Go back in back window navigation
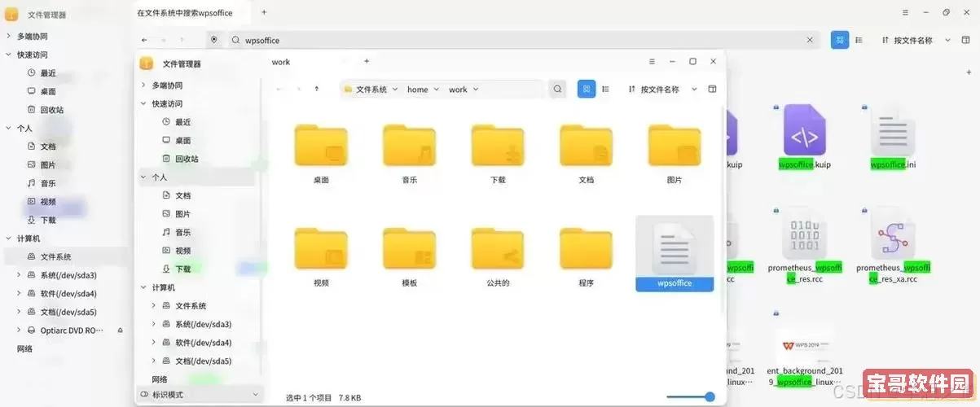Screen dimensions: 980x407 (144, 40)
